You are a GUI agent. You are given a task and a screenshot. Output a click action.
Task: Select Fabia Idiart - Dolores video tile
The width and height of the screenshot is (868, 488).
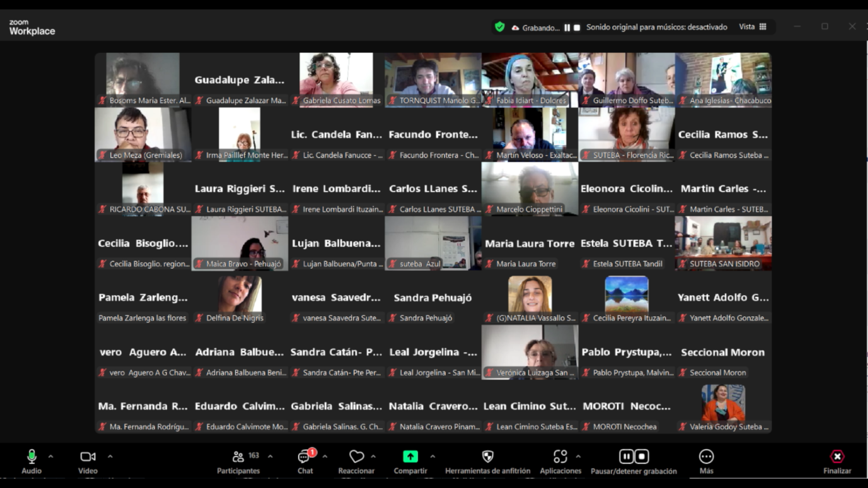530,79
